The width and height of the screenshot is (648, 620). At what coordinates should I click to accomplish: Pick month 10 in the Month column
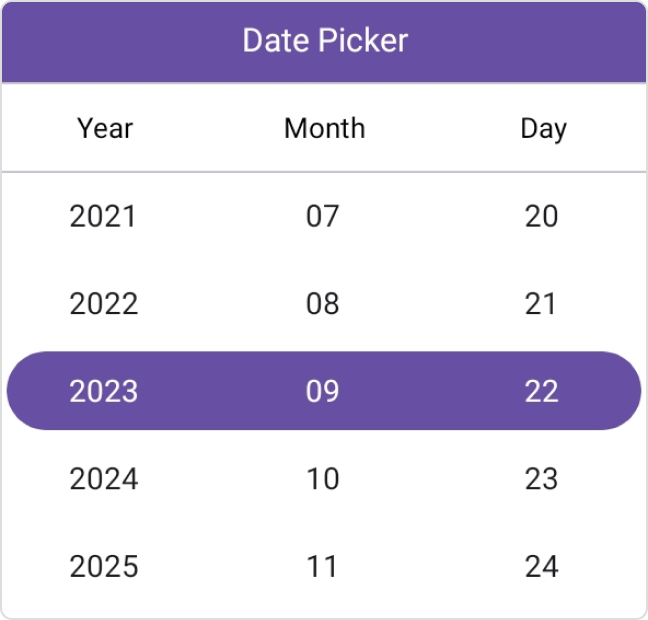(323, 479)
